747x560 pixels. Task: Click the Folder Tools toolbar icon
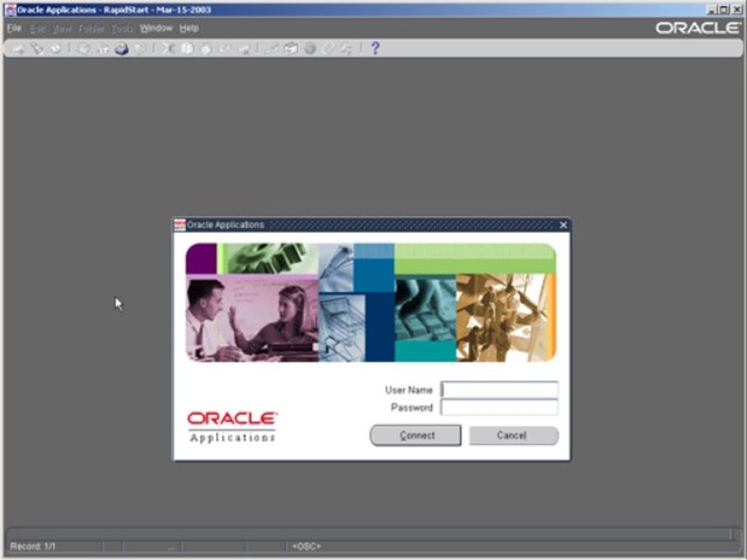tap(347, 49)
